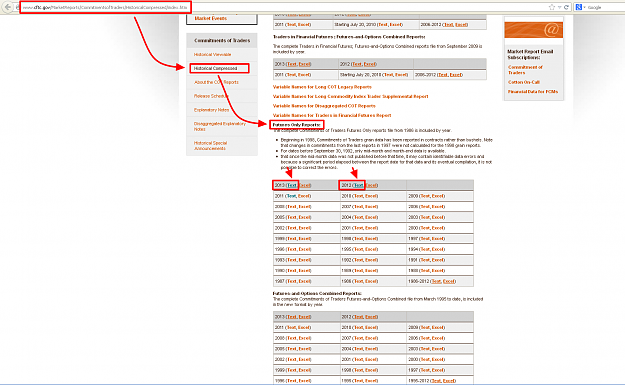The width and height of the screenshot is (625, 385).
Task: Download 2012 Text under Futures Only Reports
Action: (358, 185)
